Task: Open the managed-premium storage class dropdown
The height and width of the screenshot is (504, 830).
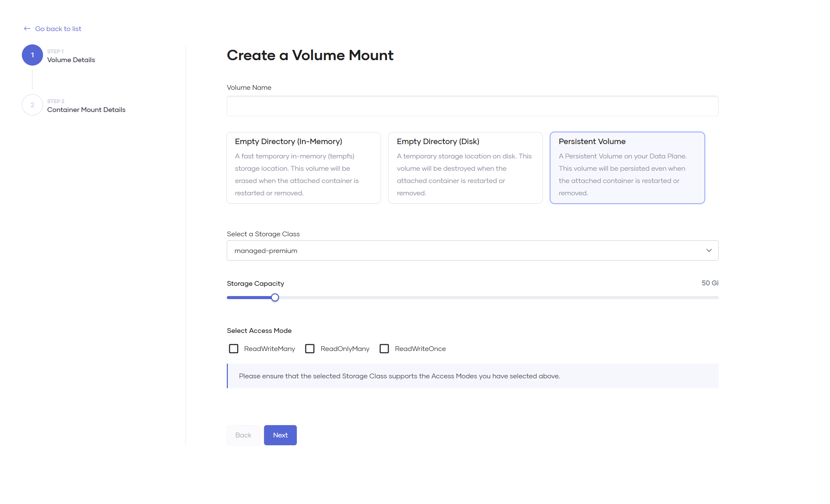Action: click(472, 251)
